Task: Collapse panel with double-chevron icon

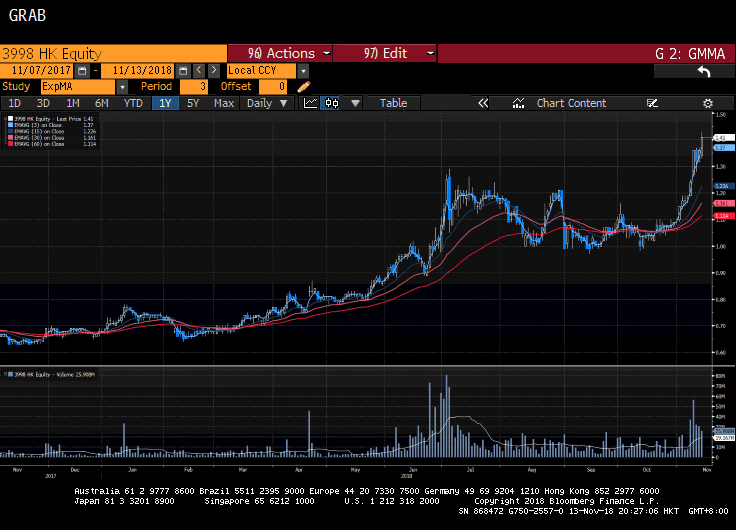Action: point(483,103)
